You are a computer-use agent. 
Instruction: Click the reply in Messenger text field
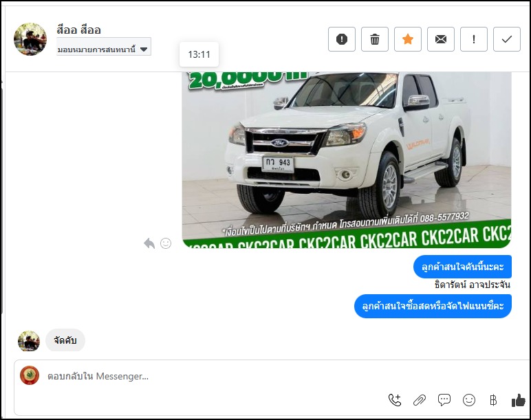(x=206, y=376)
